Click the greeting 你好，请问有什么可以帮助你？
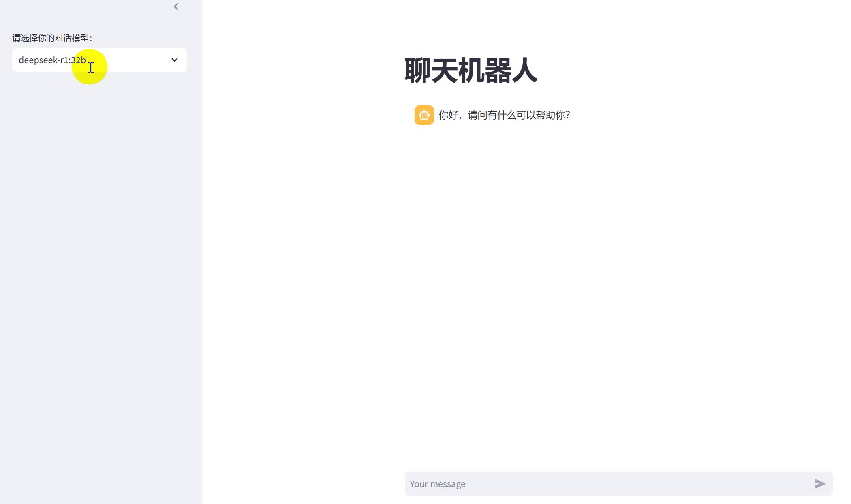Viewport: 851px width, 504px height. point(504,115)
